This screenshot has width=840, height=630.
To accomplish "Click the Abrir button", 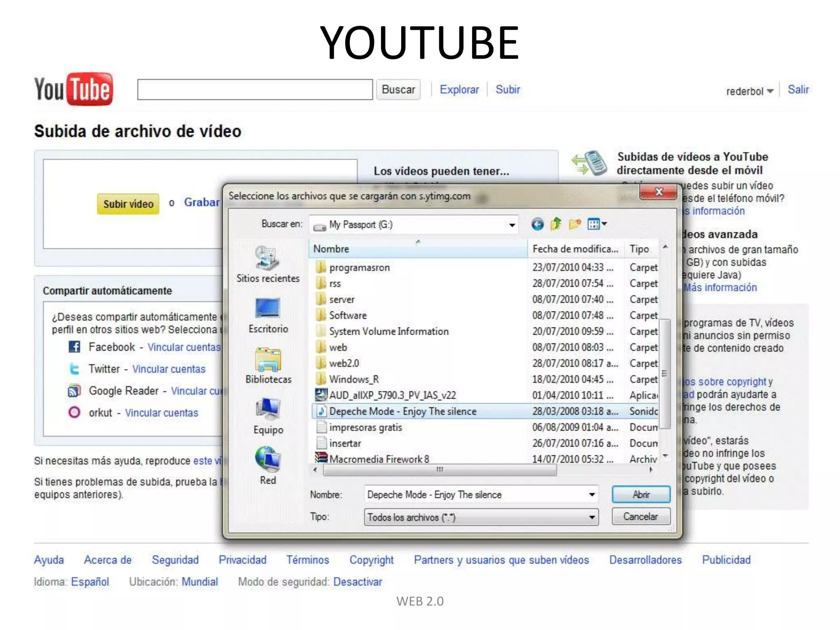I will click(x=641, y=495).
